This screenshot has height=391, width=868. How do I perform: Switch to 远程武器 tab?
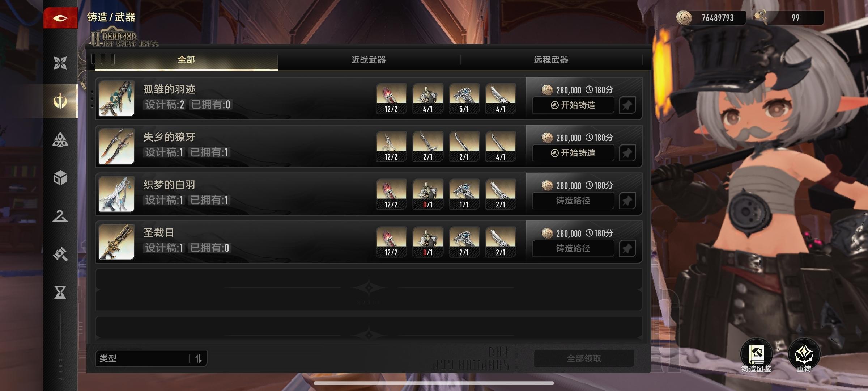coord(551,60)
